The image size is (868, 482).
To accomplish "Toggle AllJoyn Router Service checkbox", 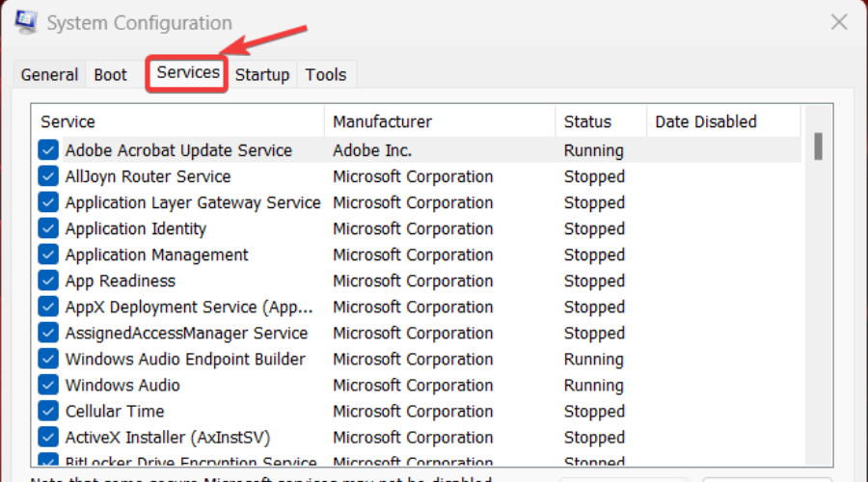I will [x=47, y=176].
